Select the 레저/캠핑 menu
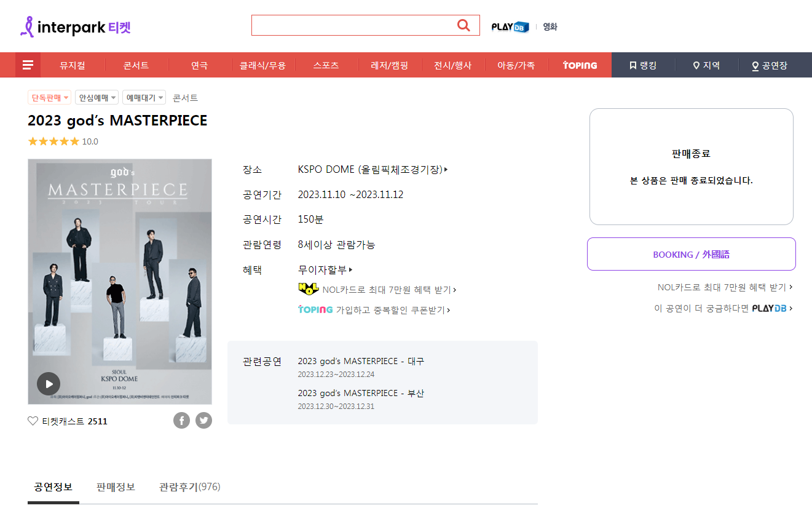 (x=389, y=65)
